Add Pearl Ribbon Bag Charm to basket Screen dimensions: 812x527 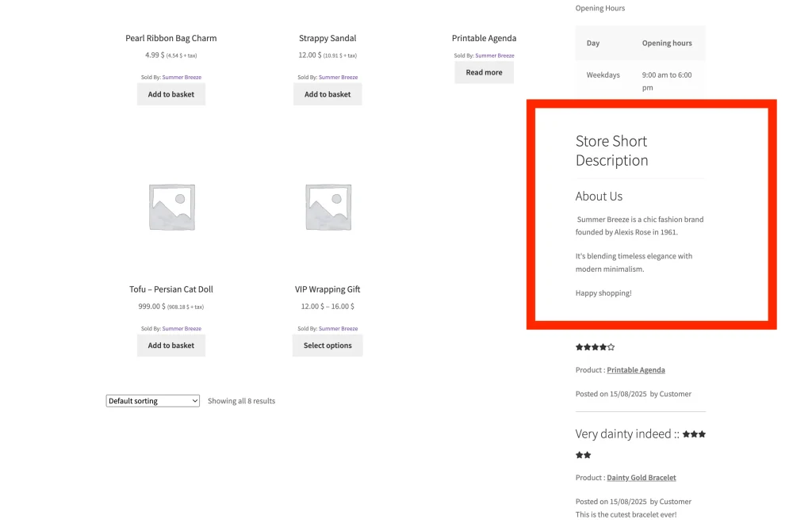(171, 94)
